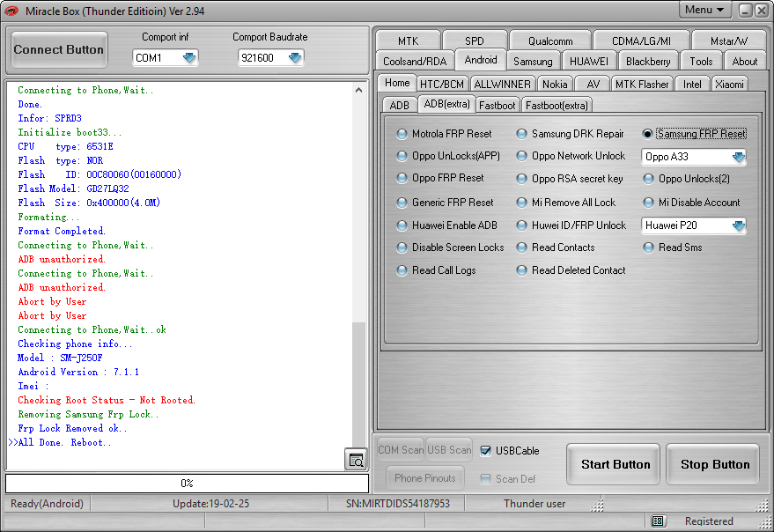This screenshot has height=532, width=774.
Task: Open the Fastboot(extra) tab
Action: (557, 105)
